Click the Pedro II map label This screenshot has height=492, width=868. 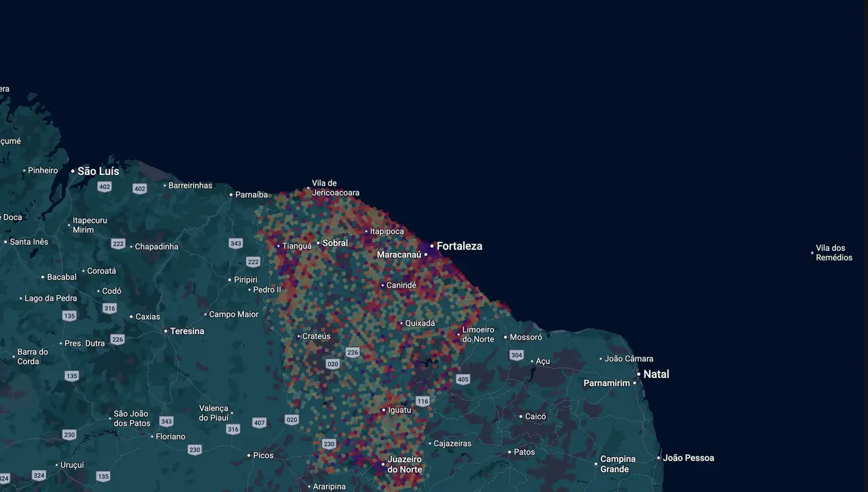click(267, 290)
